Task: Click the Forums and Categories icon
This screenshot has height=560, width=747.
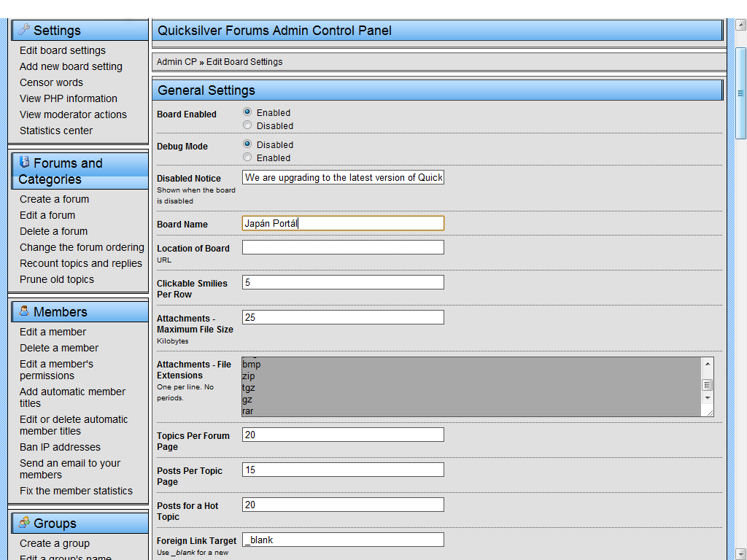Action: coord(24,162)
